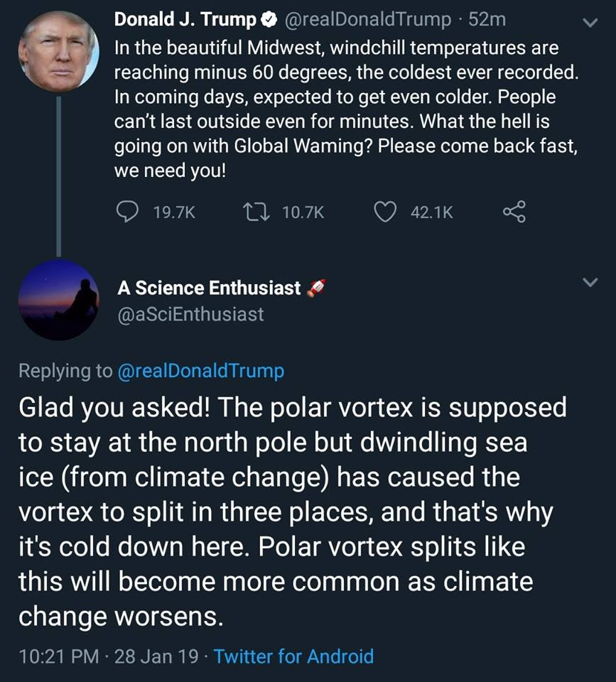
Task: Open A Science Enthusiast's sunset avatar
Action: tap(59, 300)
